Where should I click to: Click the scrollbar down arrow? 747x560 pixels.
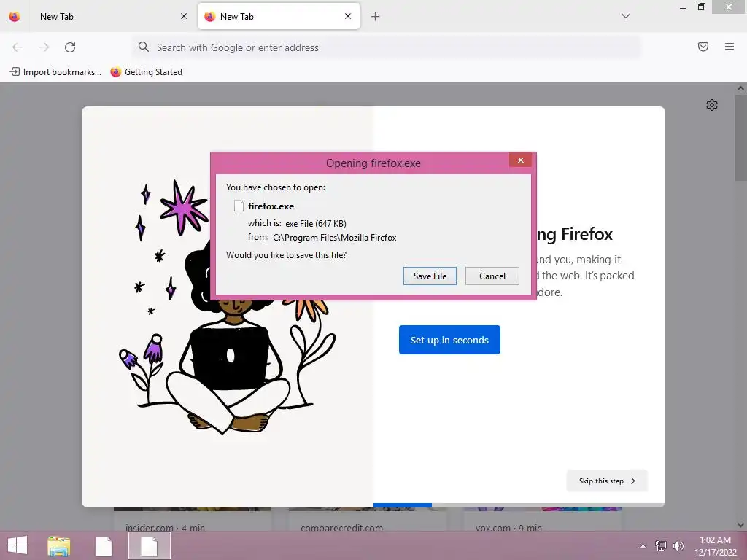[x=741, y=525]
